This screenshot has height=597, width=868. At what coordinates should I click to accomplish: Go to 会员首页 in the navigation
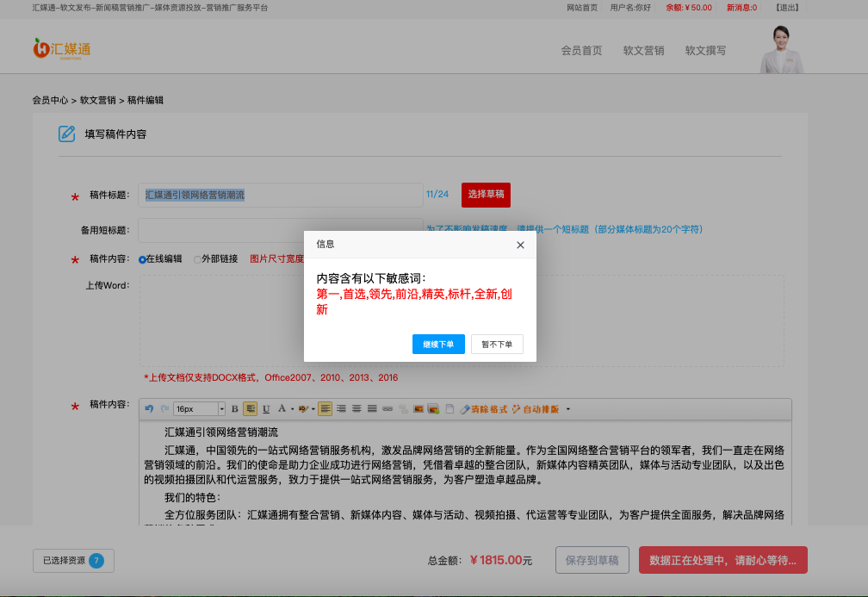pos(581,50)
